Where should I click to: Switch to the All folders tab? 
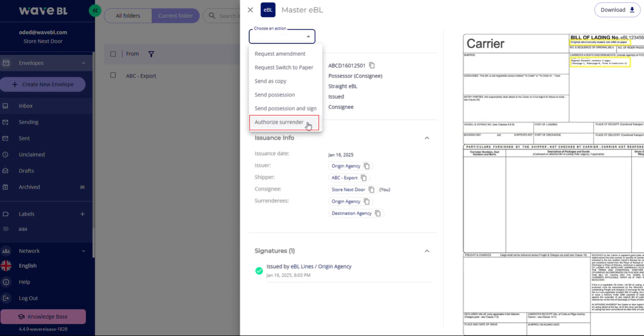tap(128, 16)
